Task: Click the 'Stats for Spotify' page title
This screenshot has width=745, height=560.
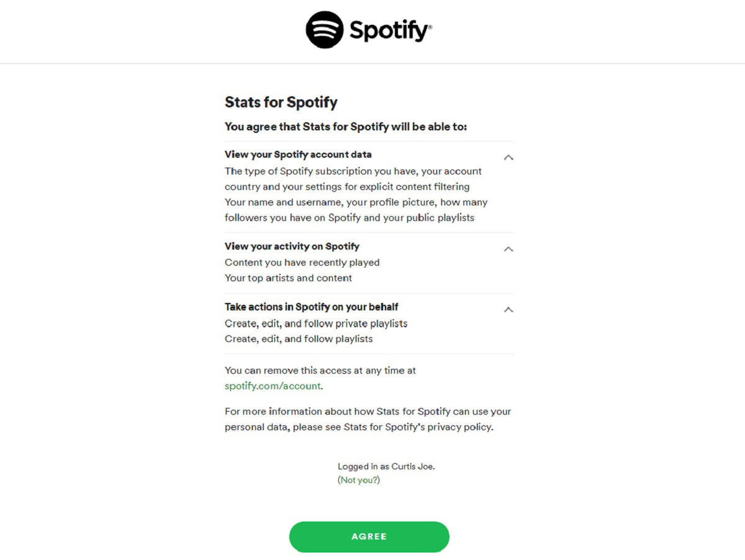Action: tap(281, 102)
